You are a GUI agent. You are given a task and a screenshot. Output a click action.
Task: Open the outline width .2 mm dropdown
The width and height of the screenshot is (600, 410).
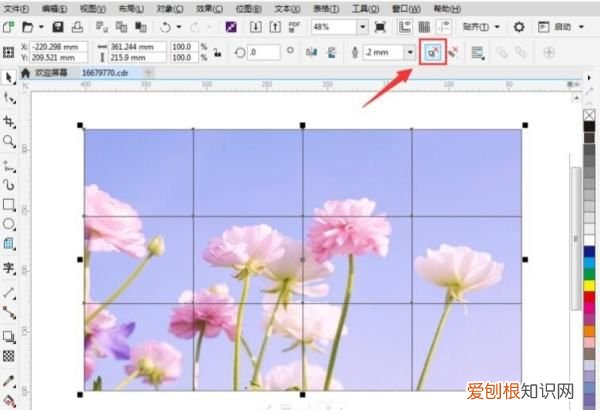(410, 52)
